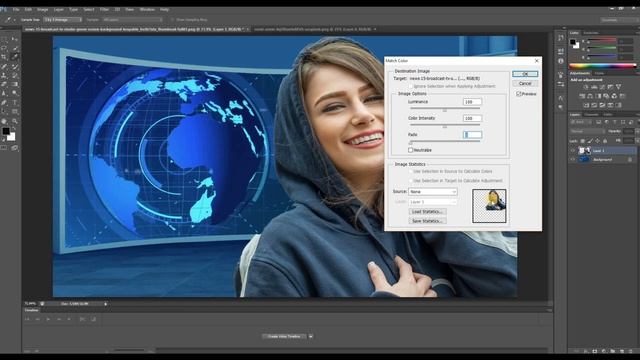The width and height of the screenshot is (640, 360).
Task: Click the foreground color swatch in toolbox
Action: pos(6,131)
